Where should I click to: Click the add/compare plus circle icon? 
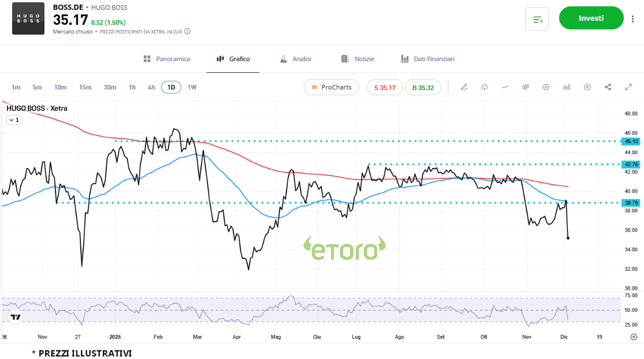tap(587, 87)
